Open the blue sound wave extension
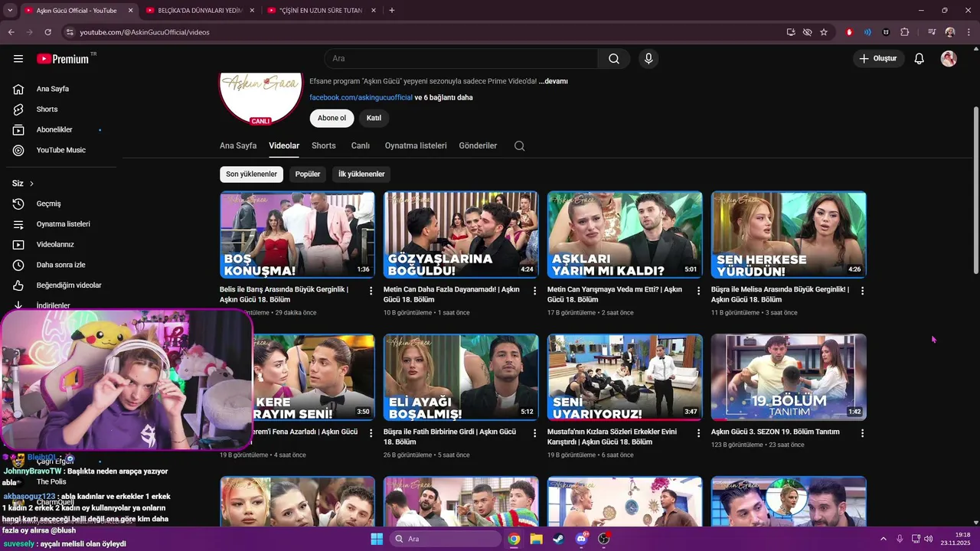This screenshot has height=551, width=980. (x=867, y=32)
